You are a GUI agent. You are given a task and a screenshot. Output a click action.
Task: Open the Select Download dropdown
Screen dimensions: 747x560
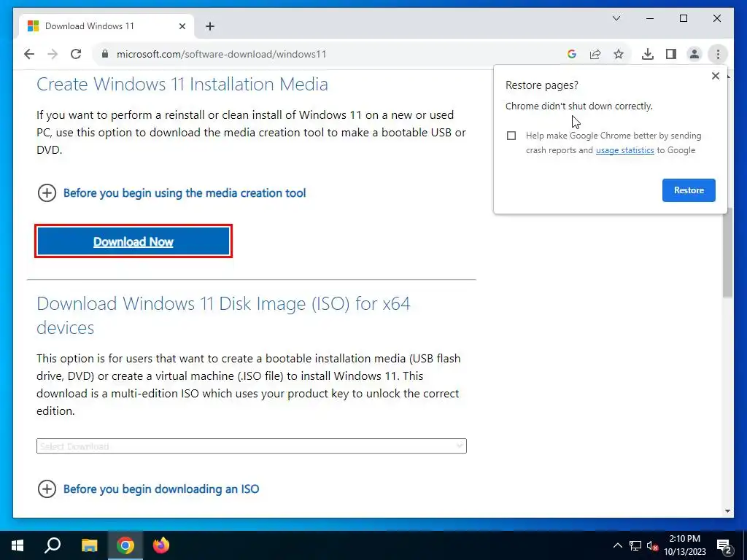pos(251,446)
